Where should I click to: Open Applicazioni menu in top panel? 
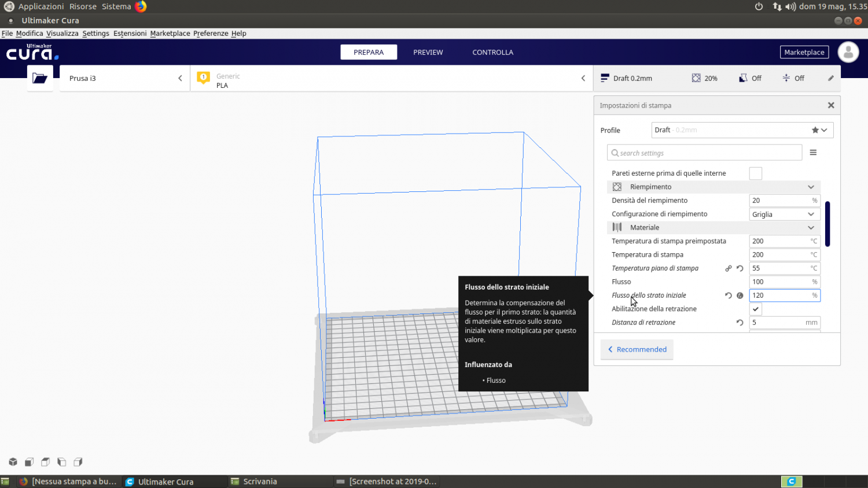click(41, 6)
